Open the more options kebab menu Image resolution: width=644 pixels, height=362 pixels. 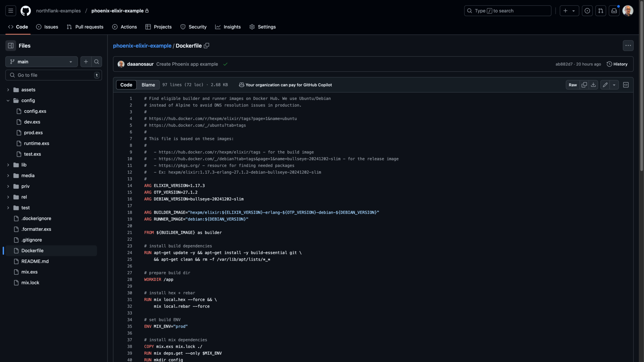628,46
